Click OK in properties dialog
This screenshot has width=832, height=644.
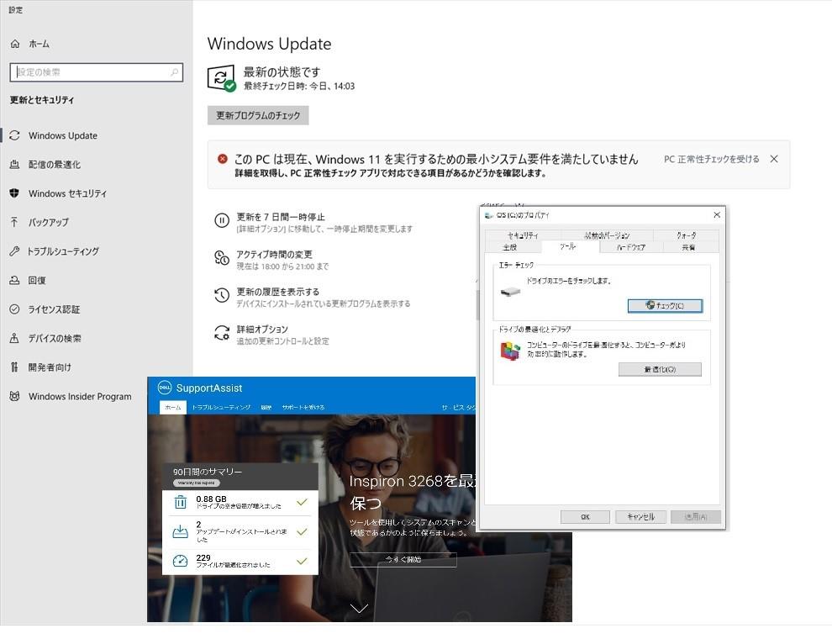pyautogui.click(x=585, y=516)
